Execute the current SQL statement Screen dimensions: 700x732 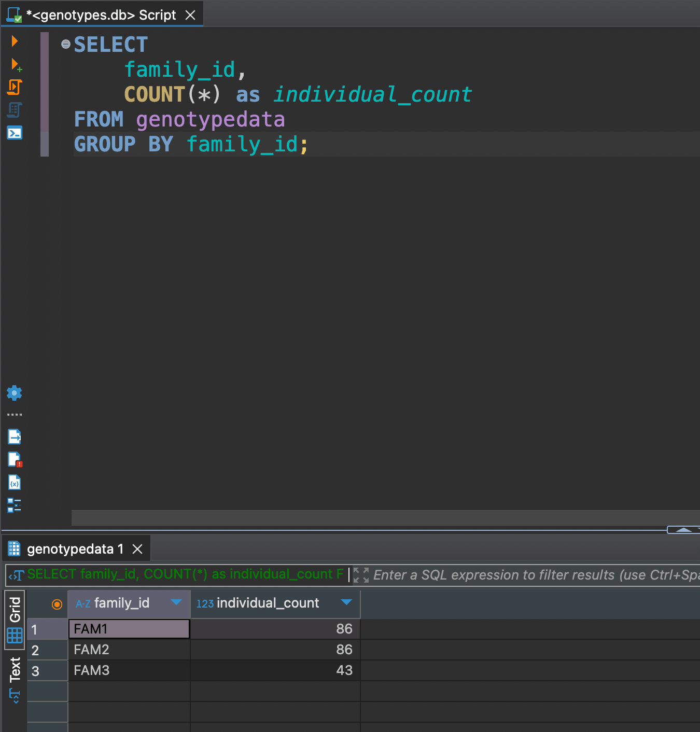[14, 41]
